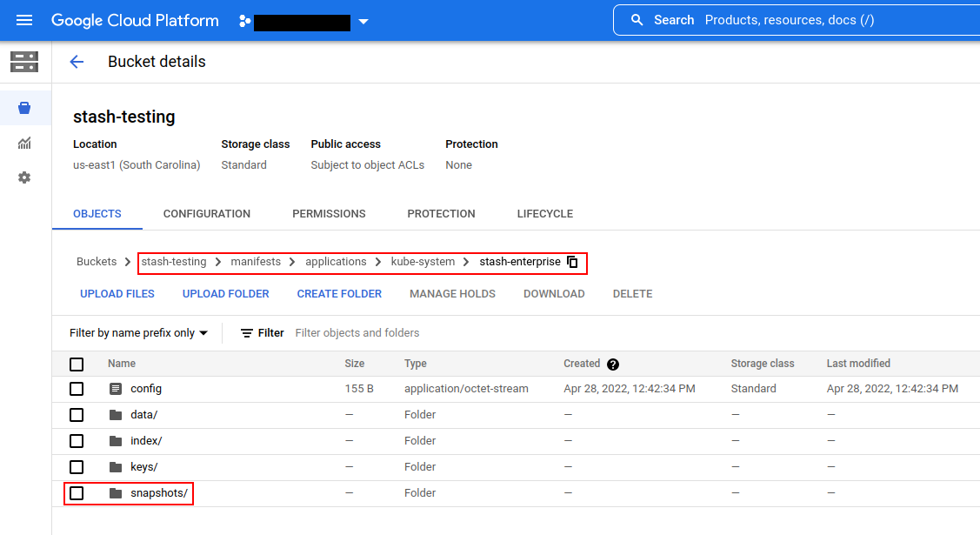Open the Monitoring chart icon in sidebar
980x535 pixels.
pos(24,143)
